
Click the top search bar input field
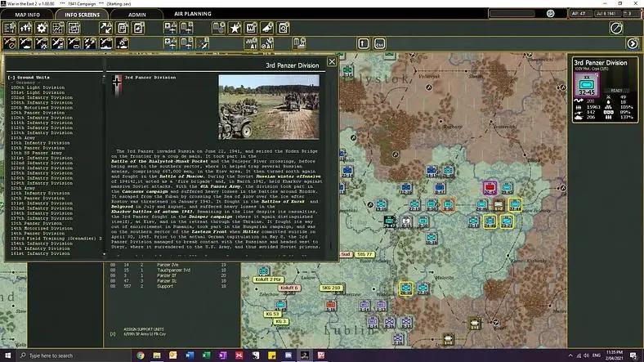(x=512, y=14)
